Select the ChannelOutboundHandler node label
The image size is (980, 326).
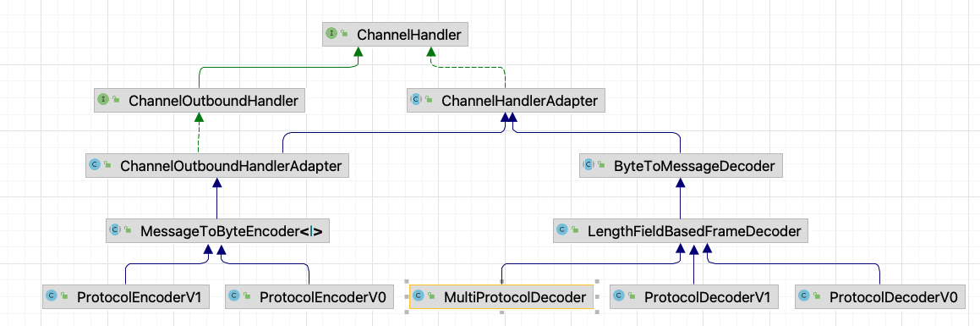pyautogui.click(x=213, y=100)
